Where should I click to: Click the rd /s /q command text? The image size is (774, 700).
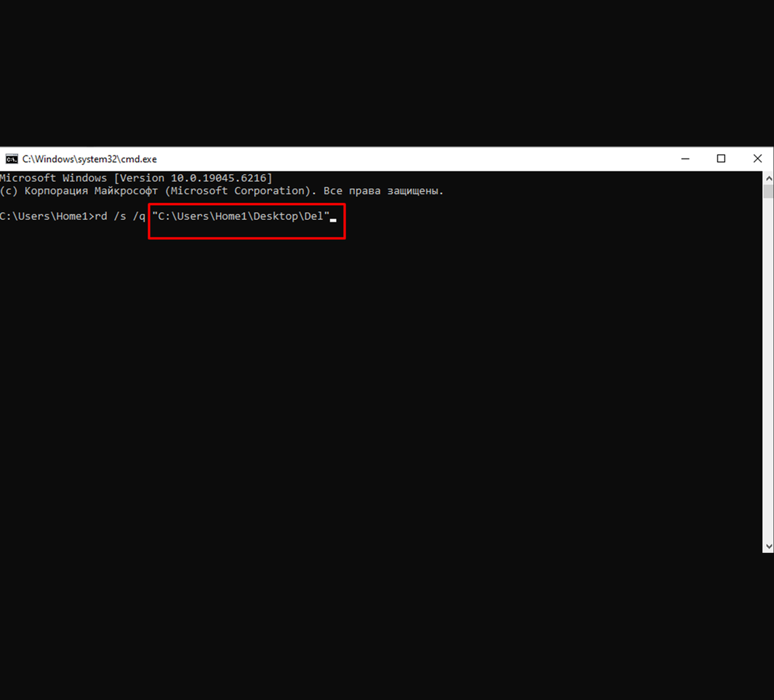coord(120,216)
